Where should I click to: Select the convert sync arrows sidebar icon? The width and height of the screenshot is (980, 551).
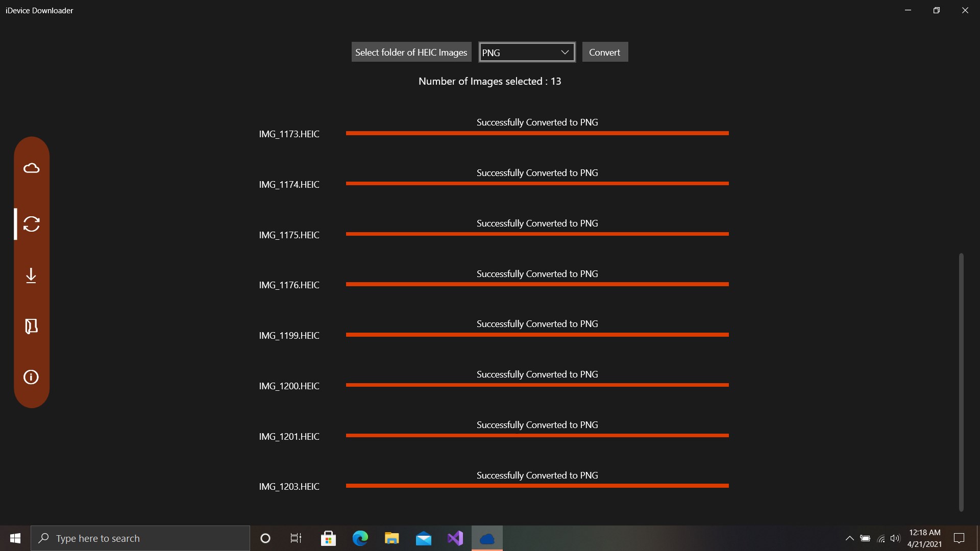point(31,224)
